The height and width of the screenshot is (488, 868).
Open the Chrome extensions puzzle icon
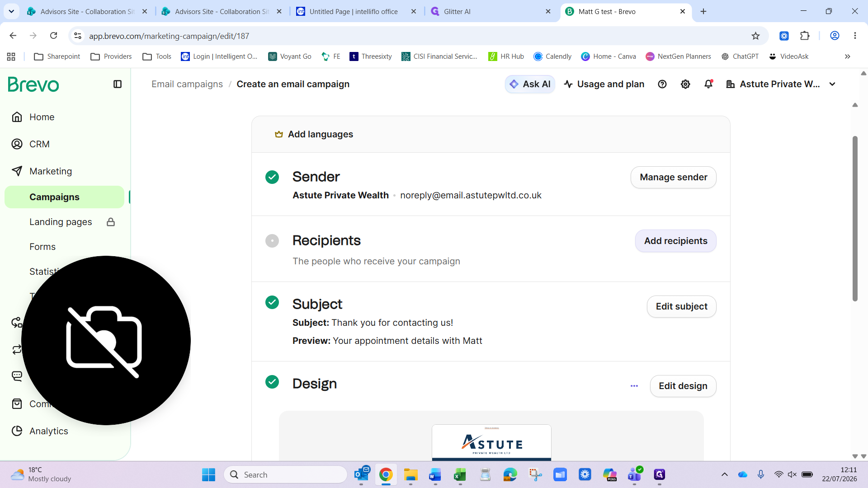coord(805,36)
